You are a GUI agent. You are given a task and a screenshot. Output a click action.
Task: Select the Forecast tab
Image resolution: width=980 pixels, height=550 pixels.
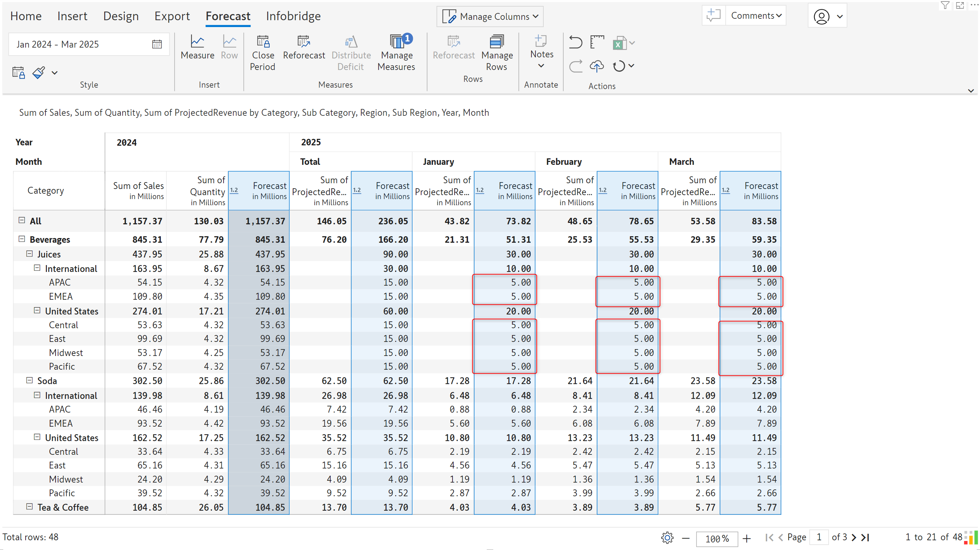pos(228,16)
